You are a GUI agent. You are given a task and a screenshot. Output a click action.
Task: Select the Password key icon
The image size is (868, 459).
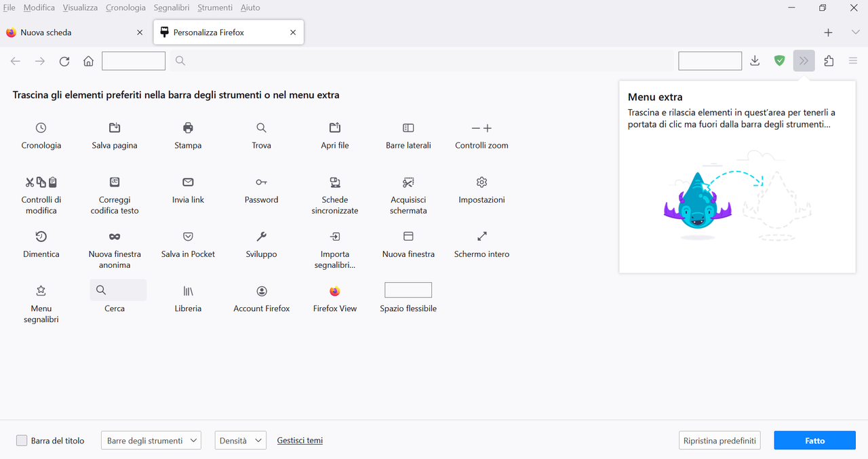tap(261, 182)
